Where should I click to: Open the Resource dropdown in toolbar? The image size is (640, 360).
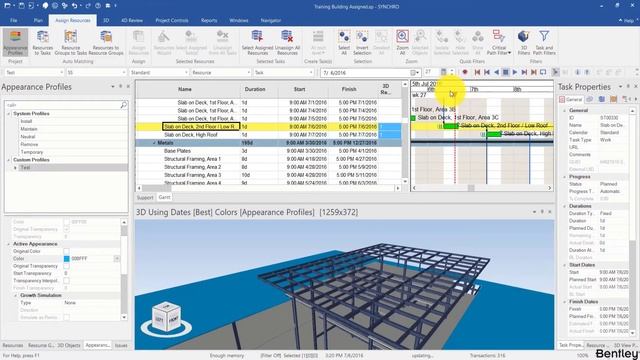249,72
